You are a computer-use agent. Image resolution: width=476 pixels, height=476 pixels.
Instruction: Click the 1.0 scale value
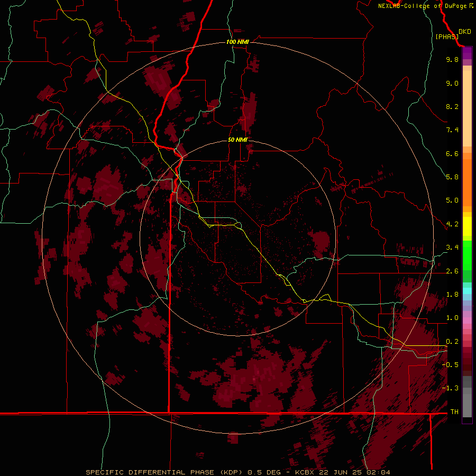[452, 318]
